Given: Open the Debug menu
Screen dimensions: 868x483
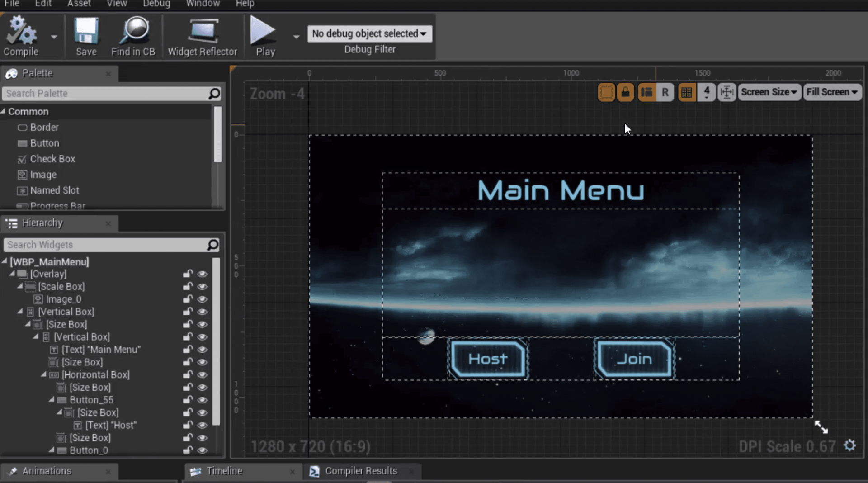Looking at the screenshot, I should tap(156, 4).
